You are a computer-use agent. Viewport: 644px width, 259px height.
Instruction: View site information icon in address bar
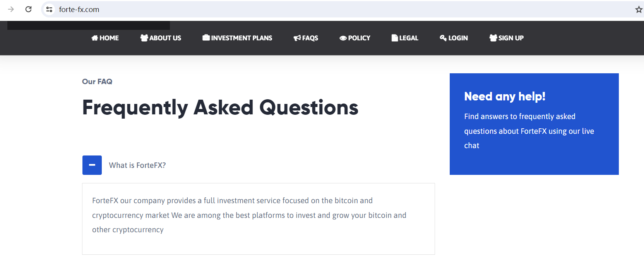[x=49, y=9]
